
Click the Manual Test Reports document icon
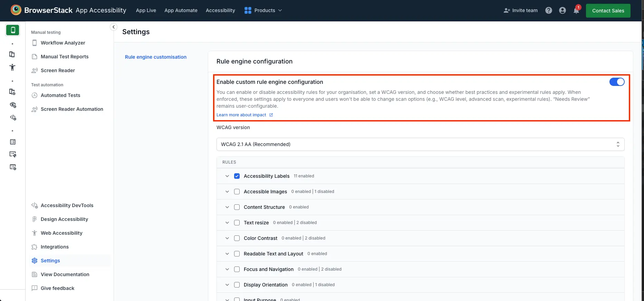(x=35, y=57)
